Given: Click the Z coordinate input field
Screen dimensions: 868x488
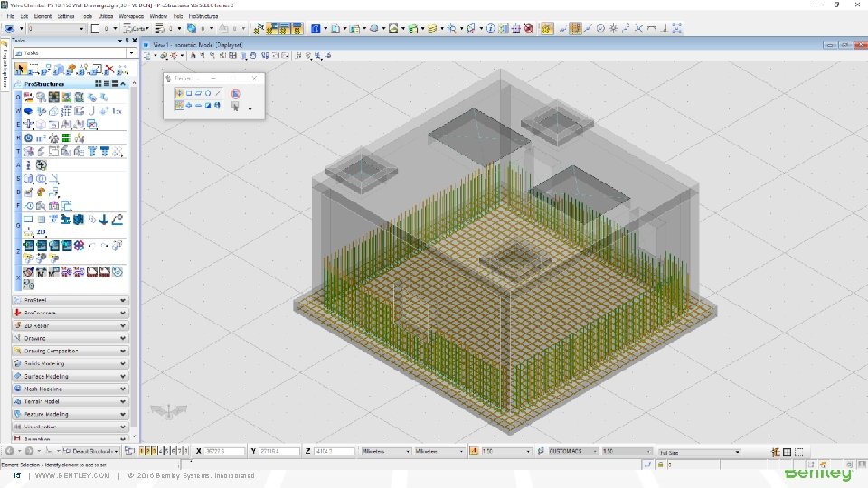Looking at the screenshot, I should point(335,452).
